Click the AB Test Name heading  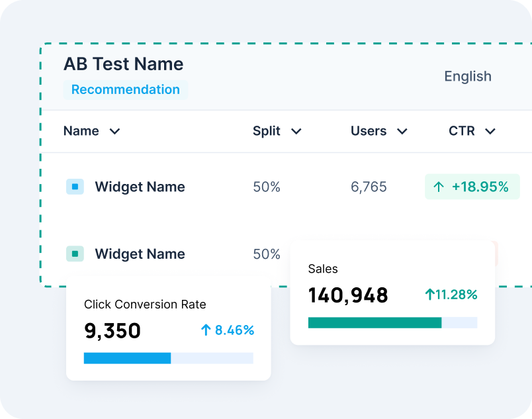[124, 64]
